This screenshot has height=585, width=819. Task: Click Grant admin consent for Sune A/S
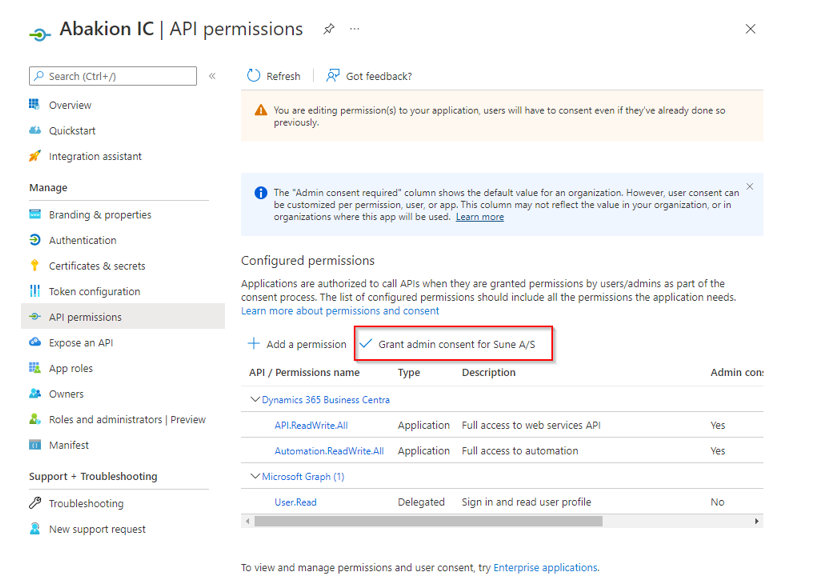coord(452,344)
